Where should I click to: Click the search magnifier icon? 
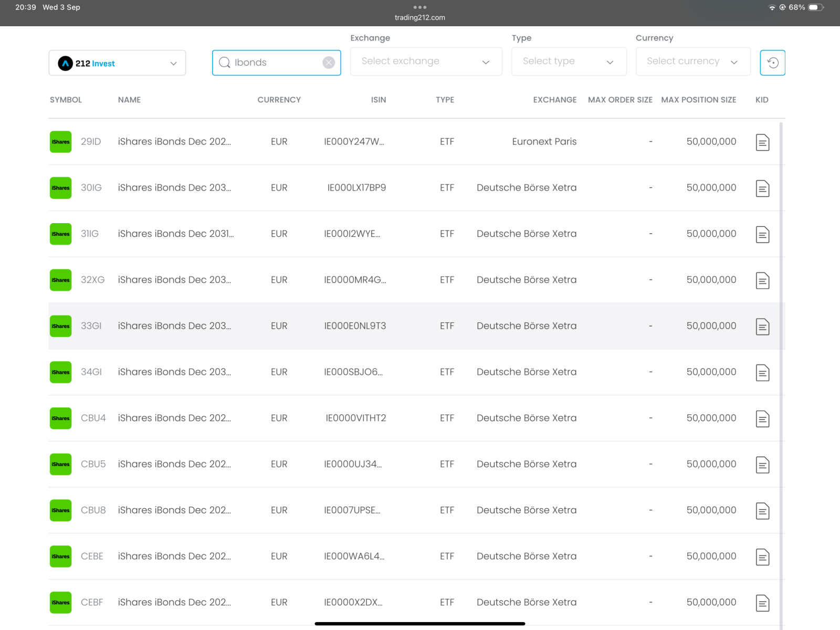click(225, 62)
